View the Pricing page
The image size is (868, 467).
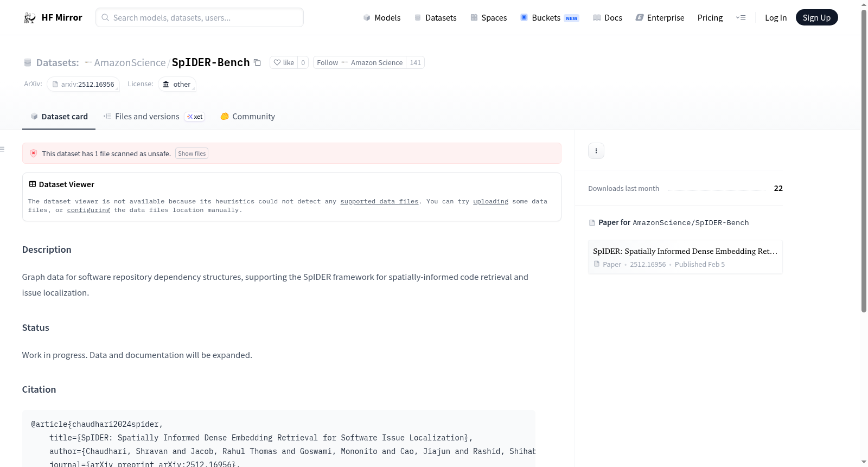pyautogui.click(x=710, y=18)
